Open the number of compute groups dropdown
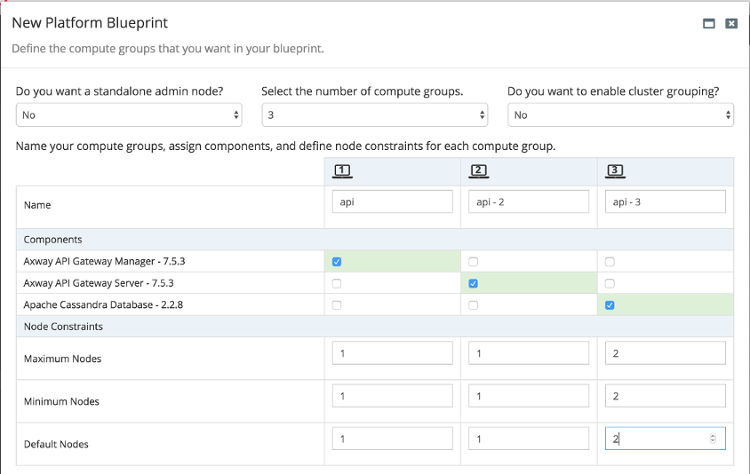Viewport: 750px width, 474px height. 375,115
